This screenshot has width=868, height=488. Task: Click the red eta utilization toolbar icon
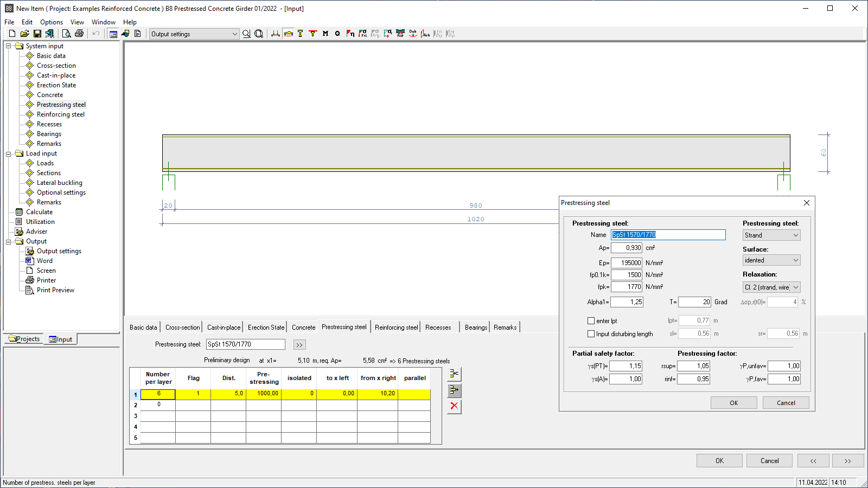350,34
